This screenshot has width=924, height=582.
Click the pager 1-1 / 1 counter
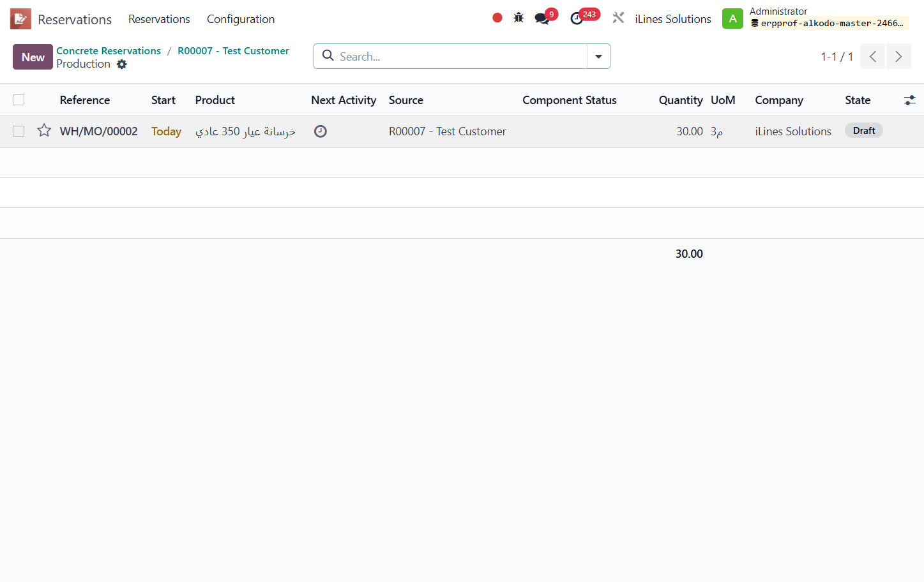point(837,57)
